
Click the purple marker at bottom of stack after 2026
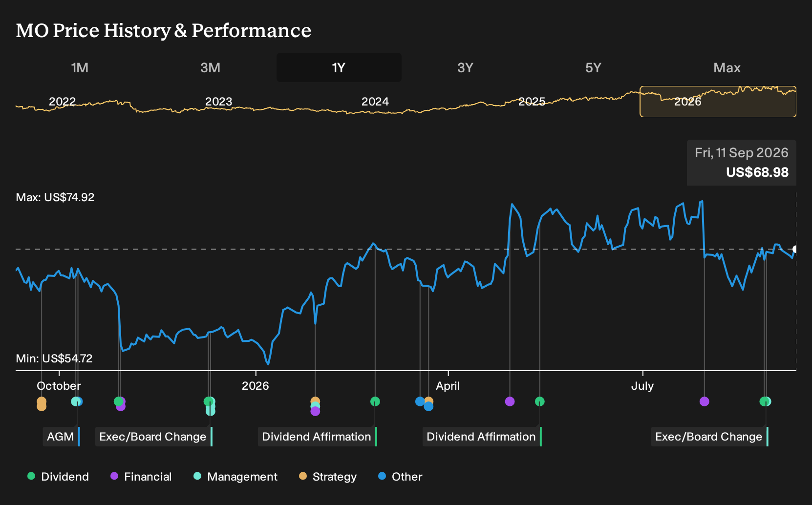pyautogui.click(x=315, y=411)
